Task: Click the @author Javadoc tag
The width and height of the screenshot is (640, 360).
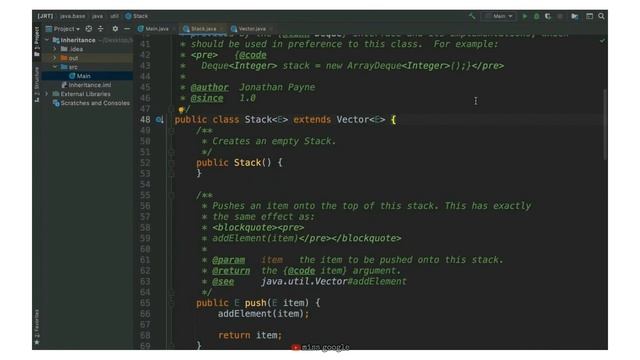Action: click(x=209, y=87)
